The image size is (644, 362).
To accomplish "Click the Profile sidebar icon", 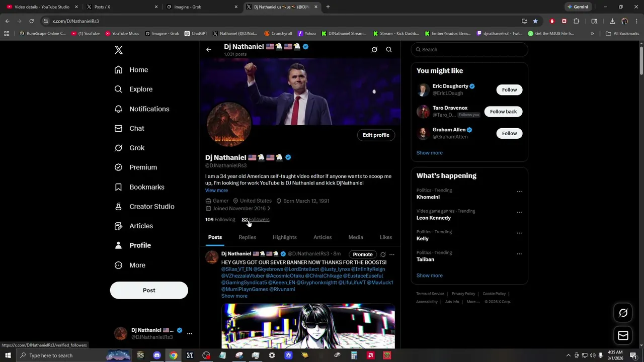I will pos(118,245).
